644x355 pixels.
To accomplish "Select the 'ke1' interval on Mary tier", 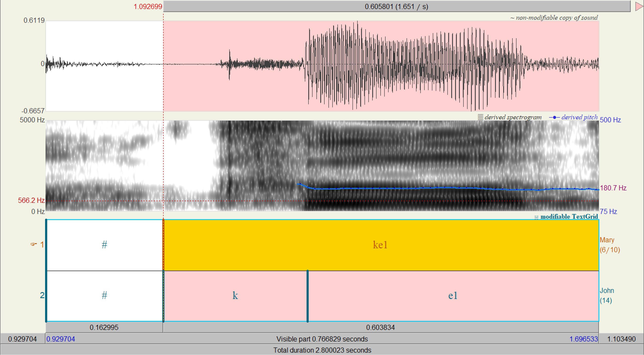I will 380,245.
